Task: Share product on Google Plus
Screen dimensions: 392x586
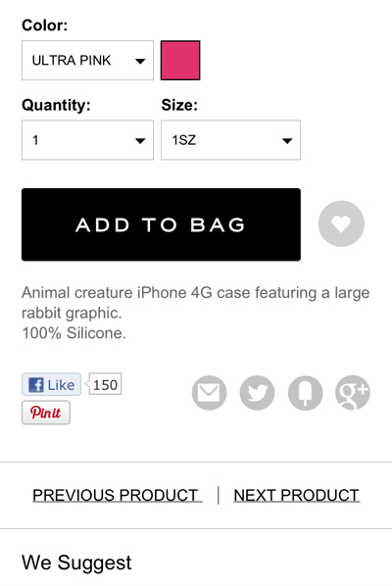Action: click(353, 393)
